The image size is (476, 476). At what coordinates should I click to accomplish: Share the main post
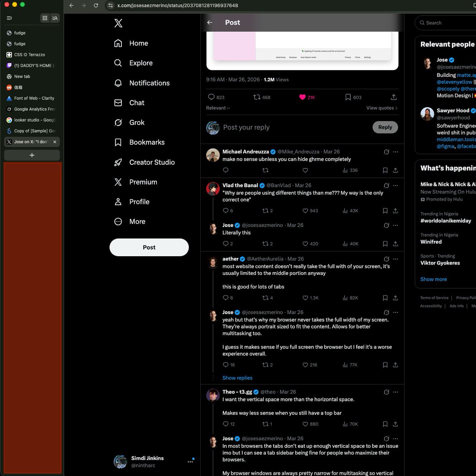pos(393,97)
